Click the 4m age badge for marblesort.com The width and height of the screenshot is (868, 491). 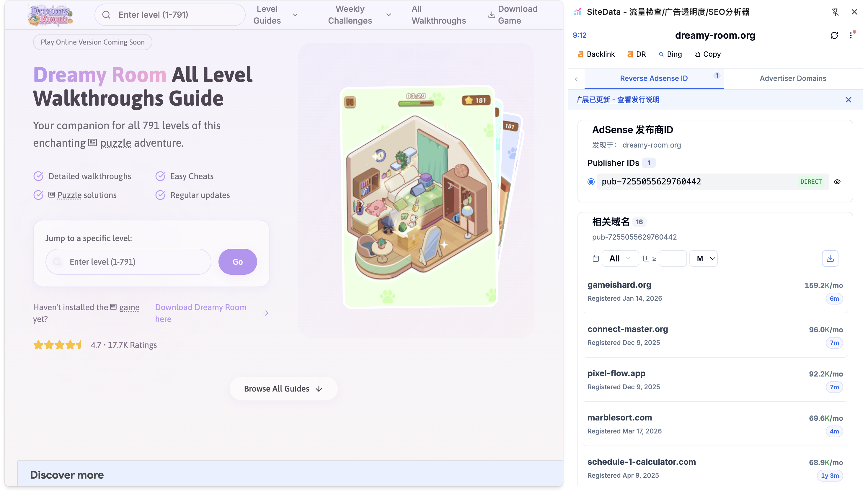click(x=834, y=432)
